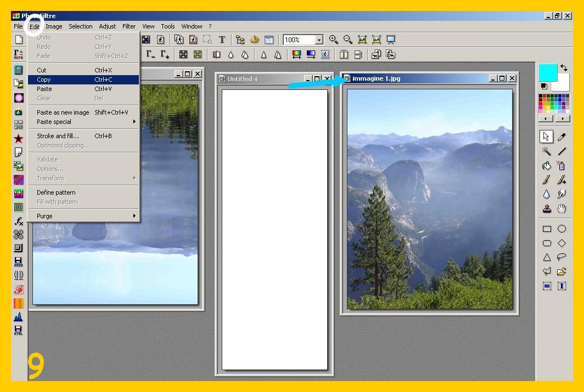The width and height of the screenshot is (584, 392).
Task: Activate the Selection pointer tool
Action: point(547,137)
